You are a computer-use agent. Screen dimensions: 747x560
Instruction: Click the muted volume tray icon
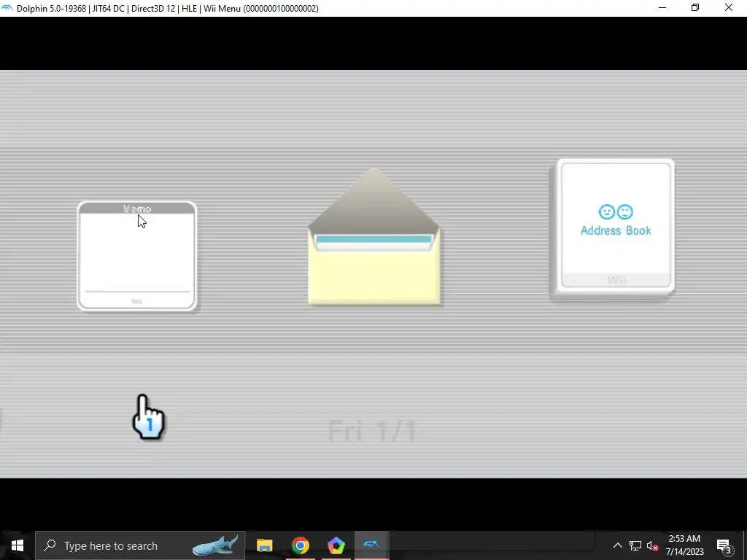pyautogui.click(x=652, y=545)
